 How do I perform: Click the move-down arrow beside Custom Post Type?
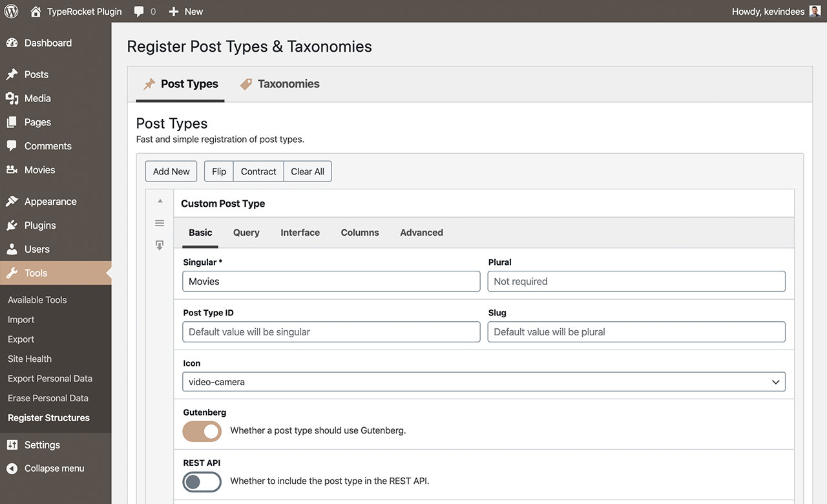(160, 244)
